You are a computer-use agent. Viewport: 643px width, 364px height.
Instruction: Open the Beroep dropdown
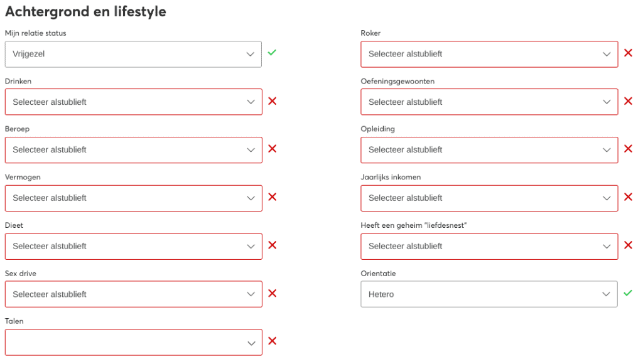(x=133, y=150)
